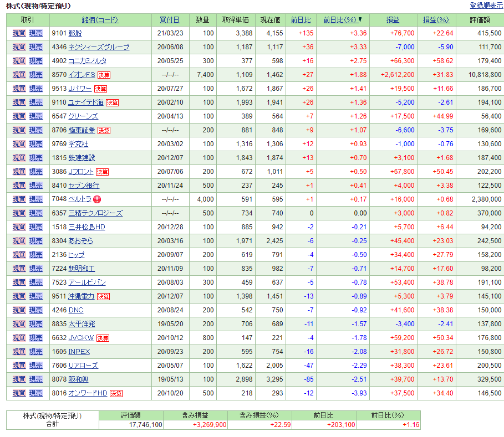This screenshot has height=437, width=504.
Task: Click the 決算 badge next to 沖縄電力
Action: [103, 297]
